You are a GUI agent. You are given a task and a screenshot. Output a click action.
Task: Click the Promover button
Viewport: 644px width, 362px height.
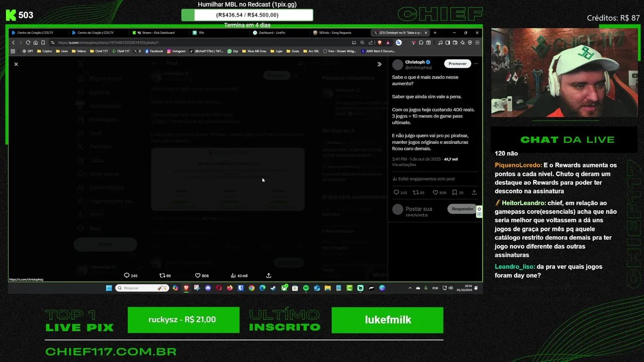click(457, 63)
